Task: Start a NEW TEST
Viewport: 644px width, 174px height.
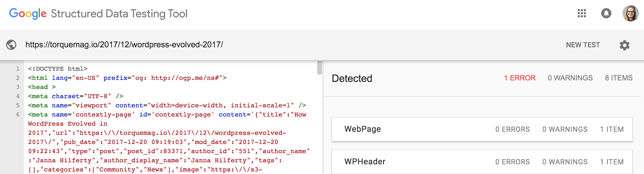Action: pyautogui.click(x=583, y=45)
